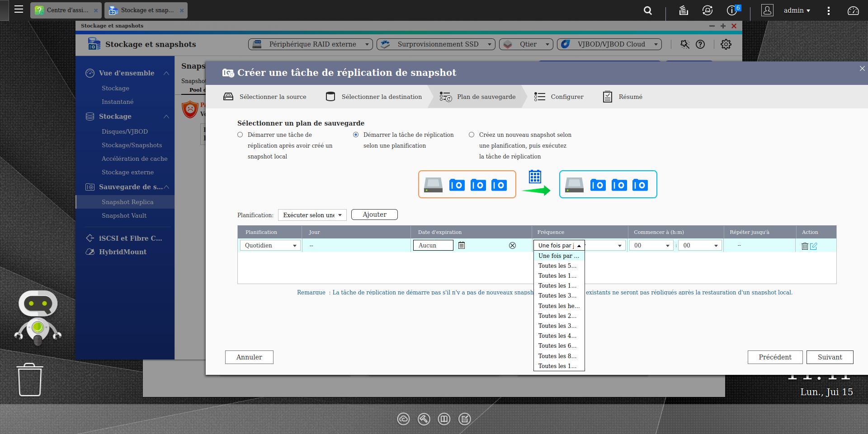Choose 'Toutes les he...' frequency option
Image resolution: width=868 pixels, height=434 pixels.
[559, 306]
